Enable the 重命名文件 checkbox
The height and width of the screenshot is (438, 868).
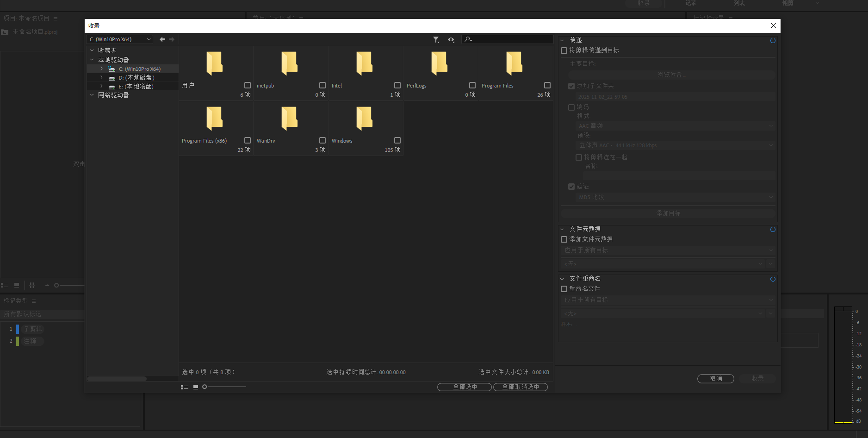[x=564, y=288]
